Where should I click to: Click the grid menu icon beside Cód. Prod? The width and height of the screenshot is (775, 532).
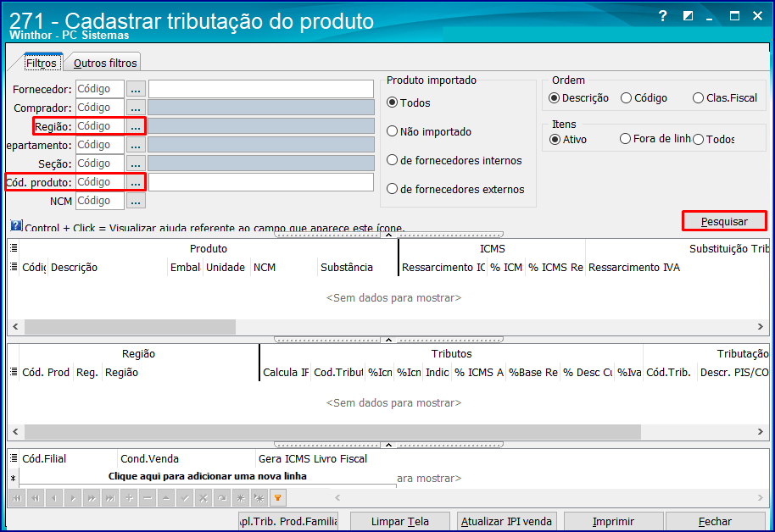click(x=14, y=372)
